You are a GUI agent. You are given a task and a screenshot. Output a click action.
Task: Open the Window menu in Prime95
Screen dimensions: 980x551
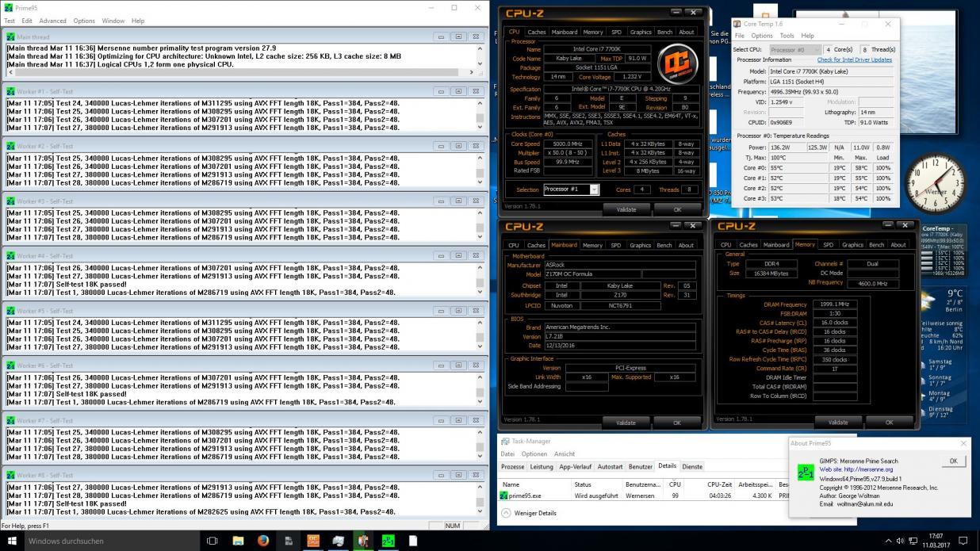[113, 21]
